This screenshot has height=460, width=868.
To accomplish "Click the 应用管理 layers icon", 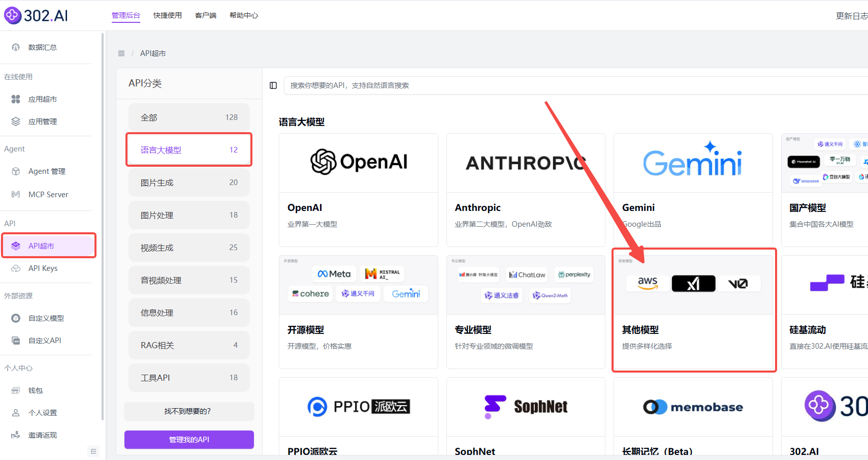I will (16, 121).
